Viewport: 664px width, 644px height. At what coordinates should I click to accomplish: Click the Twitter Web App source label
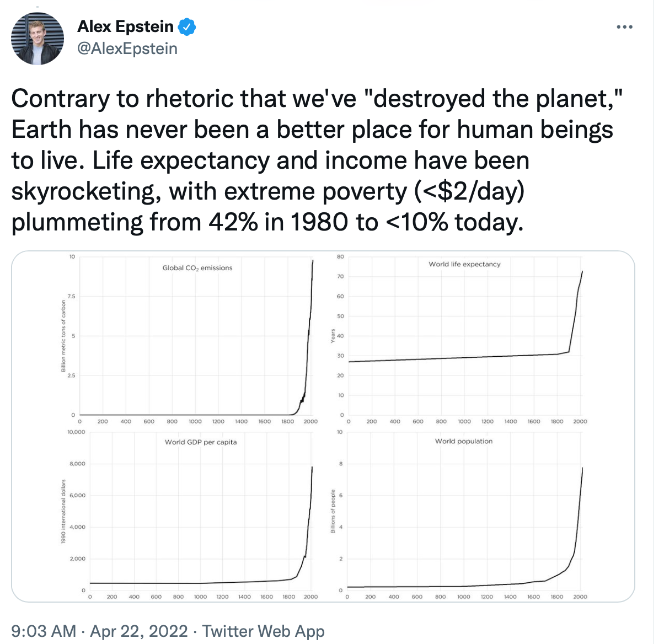[x=263, y=631]
